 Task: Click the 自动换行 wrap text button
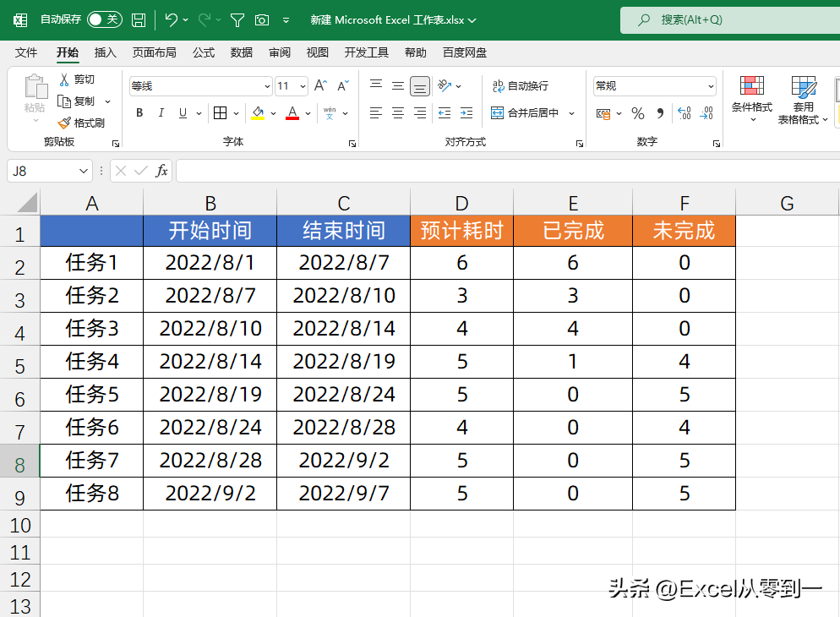point(521,85)
